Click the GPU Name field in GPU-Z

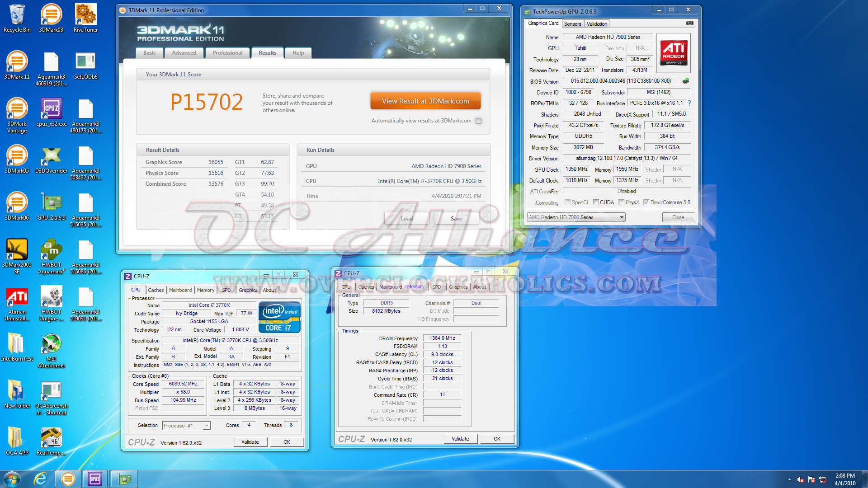608,37
